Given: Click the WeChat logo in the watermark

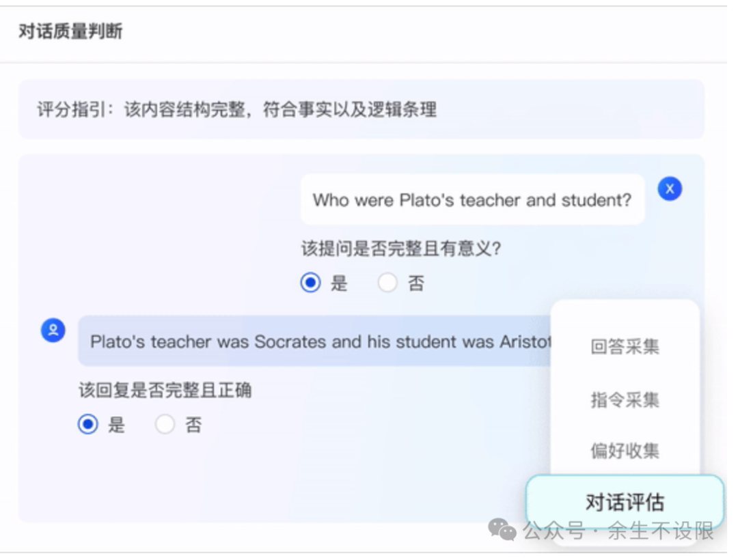Looking at the screenshot, I should point(502,530).
